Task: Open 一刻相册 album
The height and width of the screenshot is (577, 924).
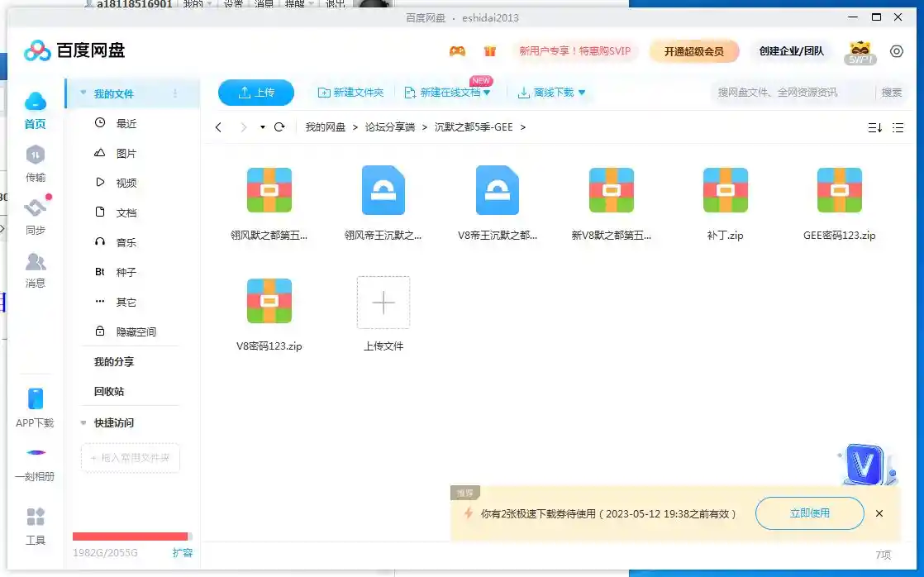Action: pos(35,465)
